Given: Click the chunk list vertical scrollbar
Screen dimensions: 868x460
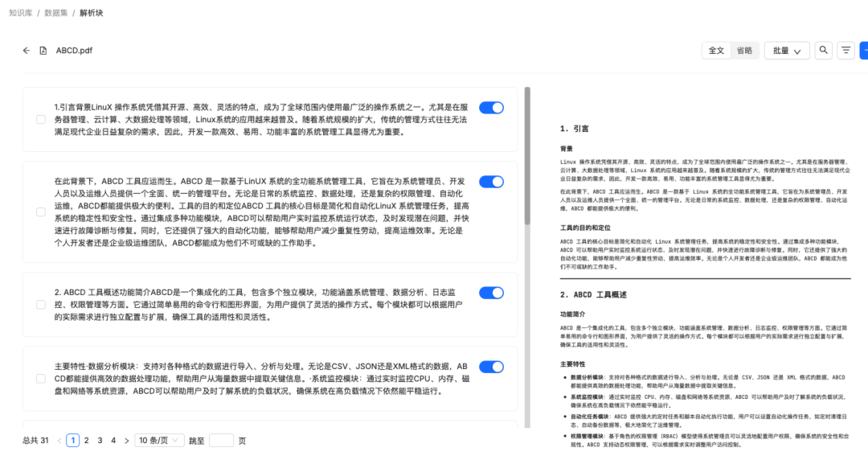Looking at the screenshot, I should 527,156.
